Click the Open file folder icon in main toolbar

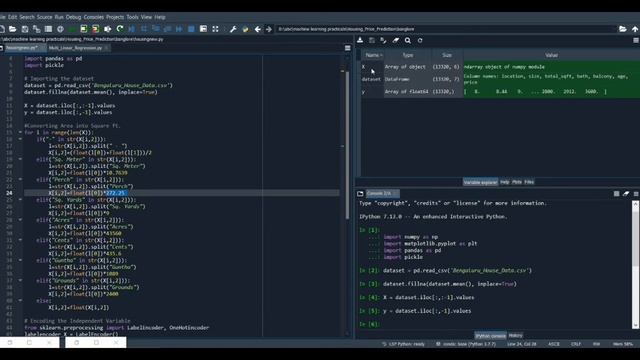[x=13, y=29]
